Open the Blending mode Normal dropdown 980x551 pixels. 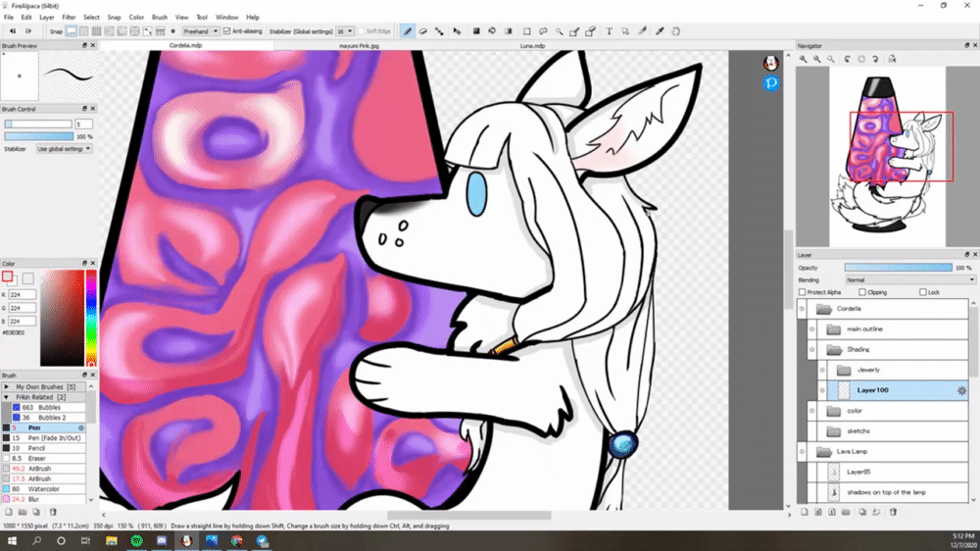(910, 280)
